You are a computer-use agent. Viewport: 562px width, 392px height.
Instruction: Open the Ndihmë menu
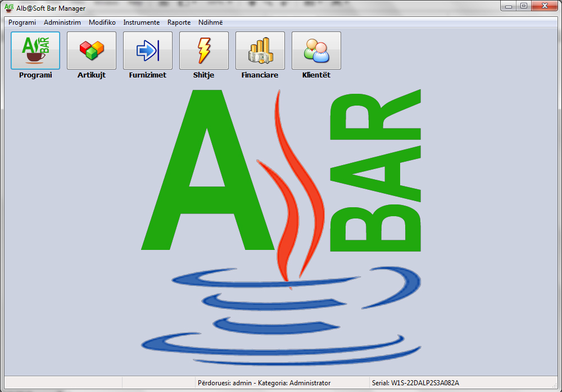[210, 22]
